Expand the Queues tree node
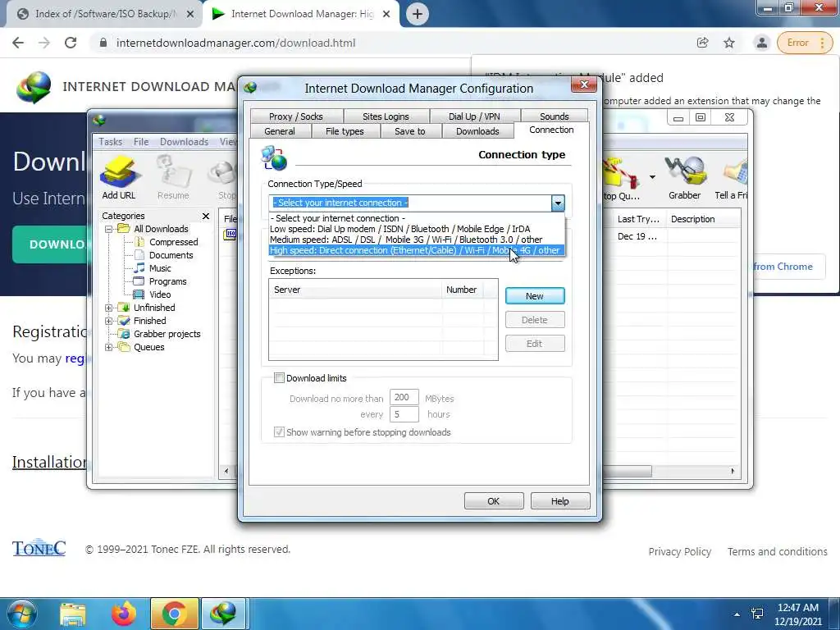Image resolution: width=840 pixels, height=630 pixels. tap(109, 347)
